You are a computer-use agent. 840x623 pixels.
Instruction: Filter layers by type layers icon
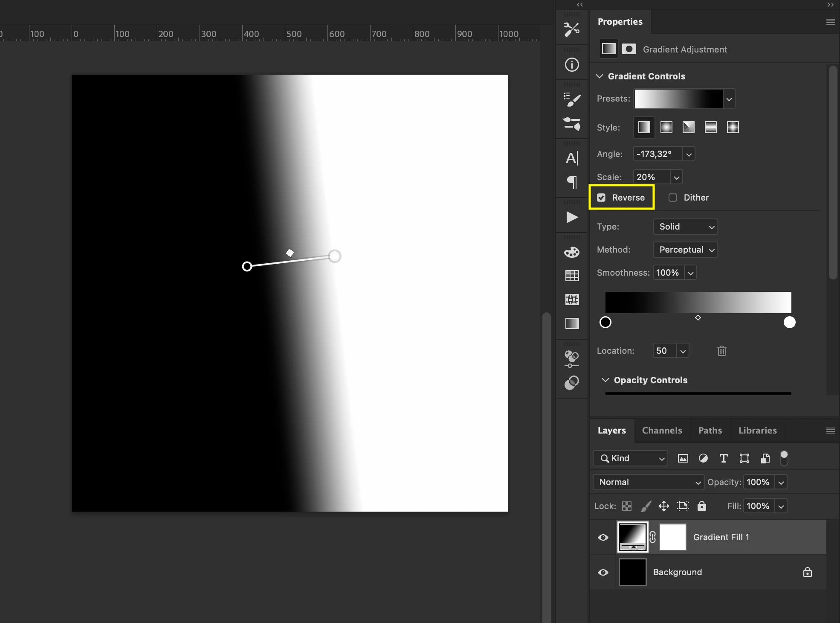click(724, 458)
